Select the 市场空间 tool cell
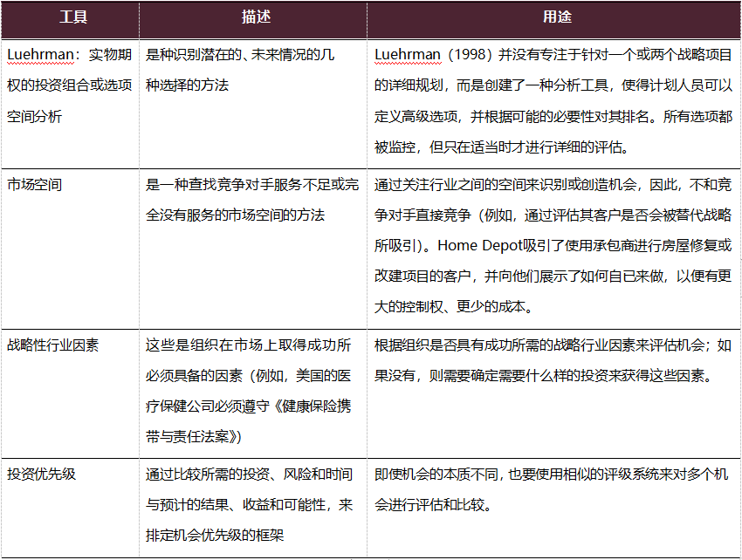Image resolution: width=742 pixels, height=560 pixels. pos(35,185)
